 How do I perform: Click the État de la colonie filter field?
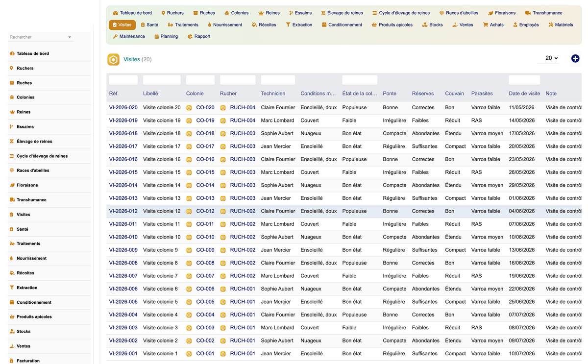pyautogui.click(x=360, y=80)
